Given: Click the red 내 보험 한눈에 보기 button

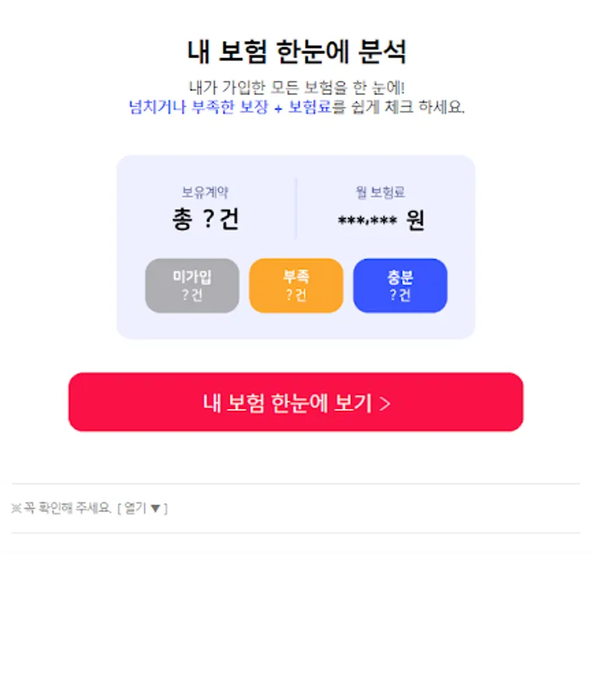Looking at the screenshot, I should pos(296,402).
